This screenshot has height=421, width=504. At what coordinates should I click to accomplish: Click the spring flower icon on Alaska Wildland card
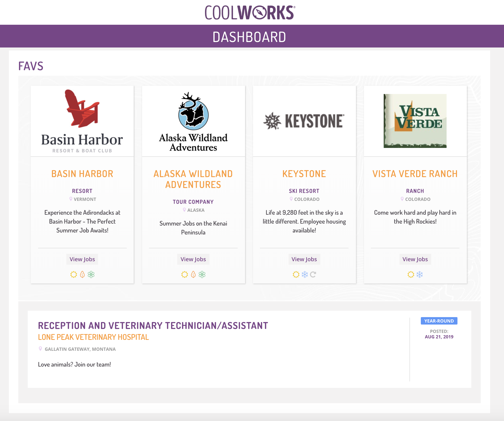[202, 274]
